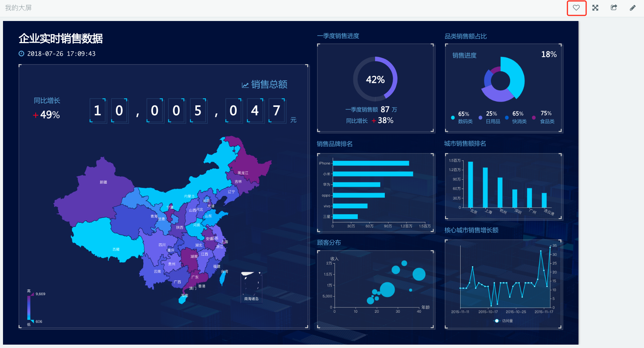Click the 销售进度 label
Image resolution: width=644 pixels, height=348 pixels.
[464, 55]
